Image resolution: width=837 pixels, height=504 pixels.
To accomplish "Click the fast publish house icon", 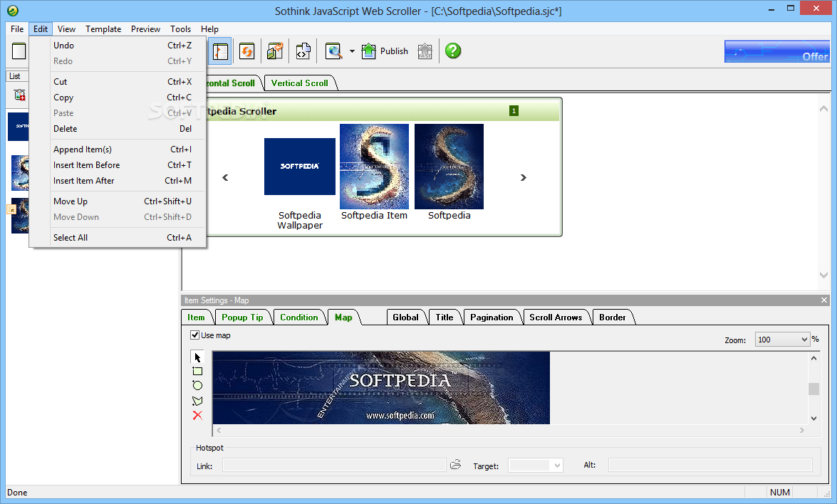I will point(425,51).
